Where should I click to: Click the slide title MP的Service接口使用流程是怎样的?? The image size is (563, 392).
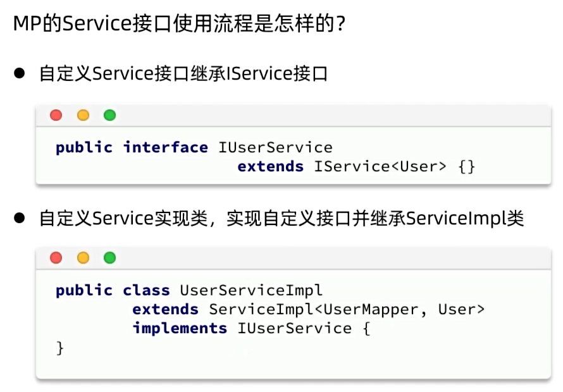point(179,23)
